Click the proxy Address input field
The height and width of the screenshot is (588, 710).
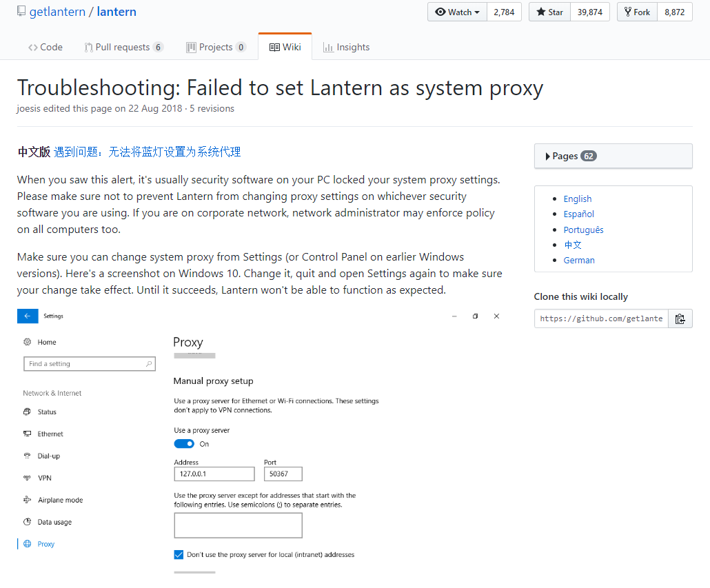click(214, 474)
